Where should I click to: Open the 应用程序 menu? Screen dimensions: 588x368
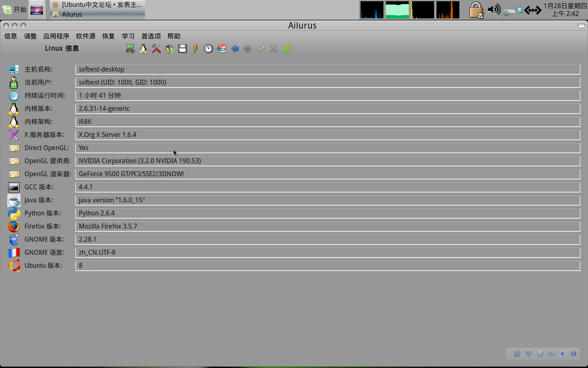click(x=56, y=36)
